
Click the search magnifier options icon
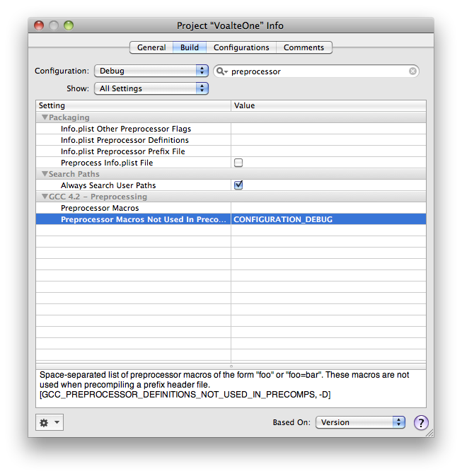pos(221,71)
